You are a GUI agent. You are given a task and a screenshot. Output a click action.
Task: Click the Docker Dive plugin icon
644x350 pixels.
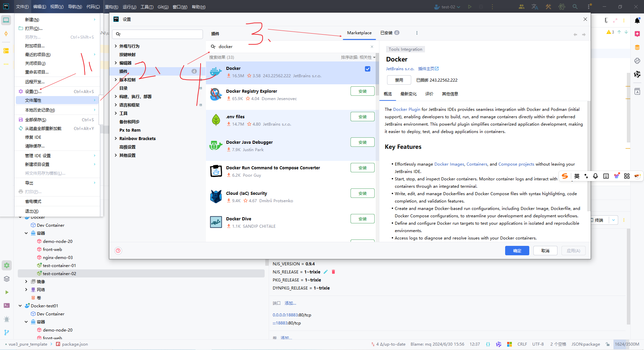216,222
